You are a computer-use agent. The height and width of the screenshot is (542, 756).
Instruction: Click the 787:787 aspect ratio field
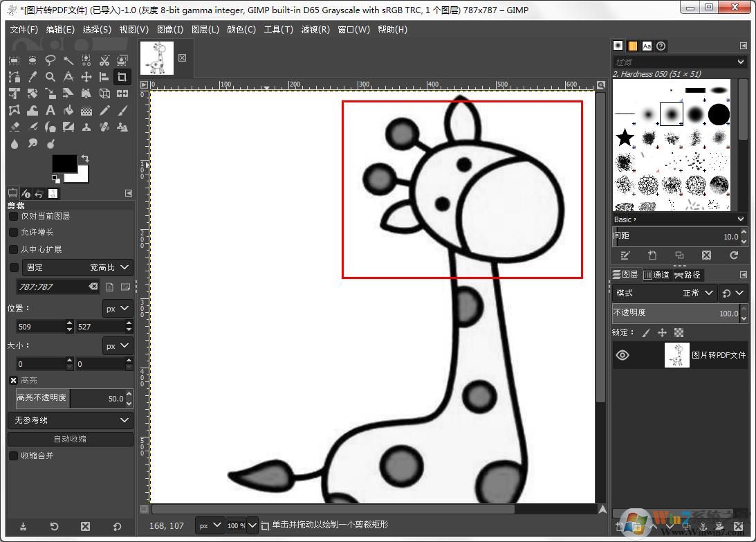click(x=52, y=287)
